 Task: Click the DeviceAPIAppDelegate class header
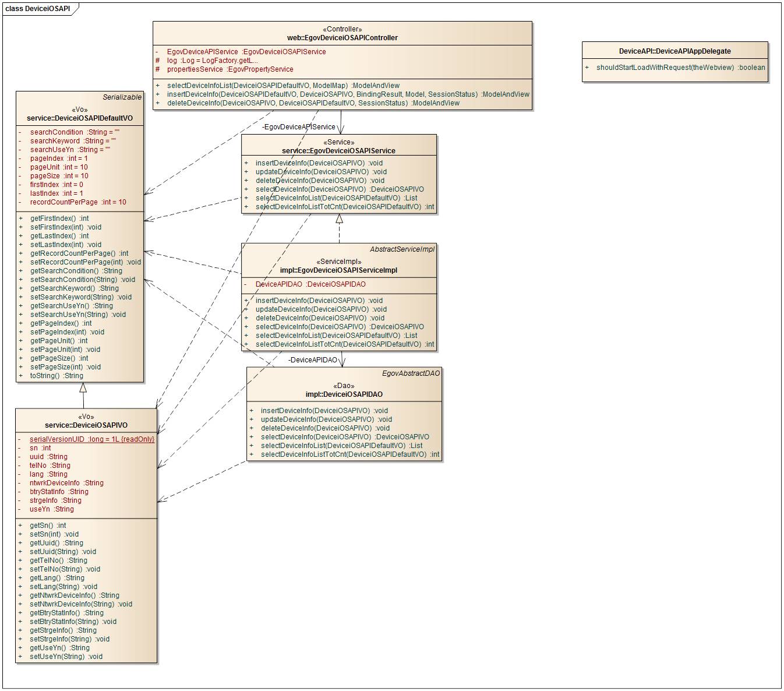674,51
